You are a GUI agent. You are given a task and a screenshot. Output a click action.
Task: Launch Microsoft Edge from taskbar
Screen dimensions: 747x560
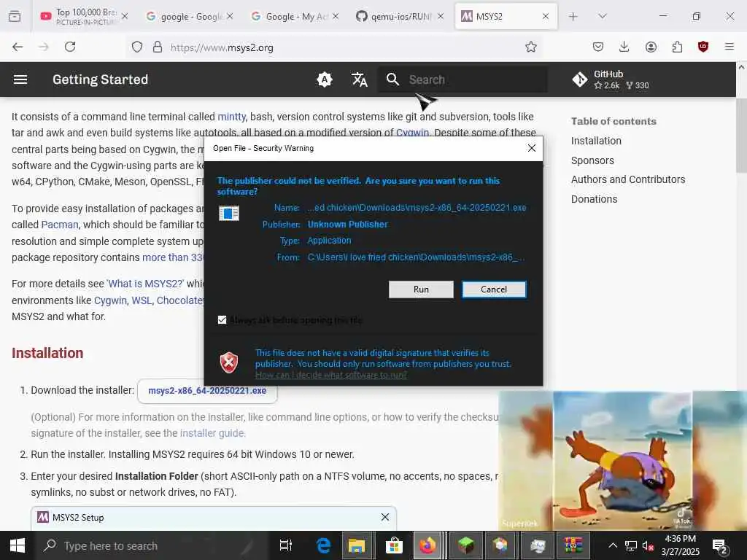pos(323,545)
